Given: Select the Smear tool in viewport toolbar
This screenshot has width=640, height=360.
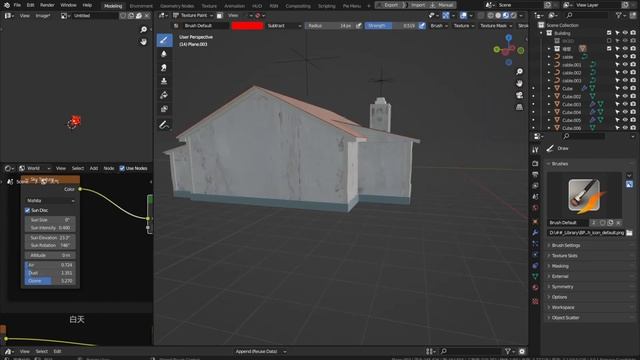Looking at the screenshot, I should (164, 67).
